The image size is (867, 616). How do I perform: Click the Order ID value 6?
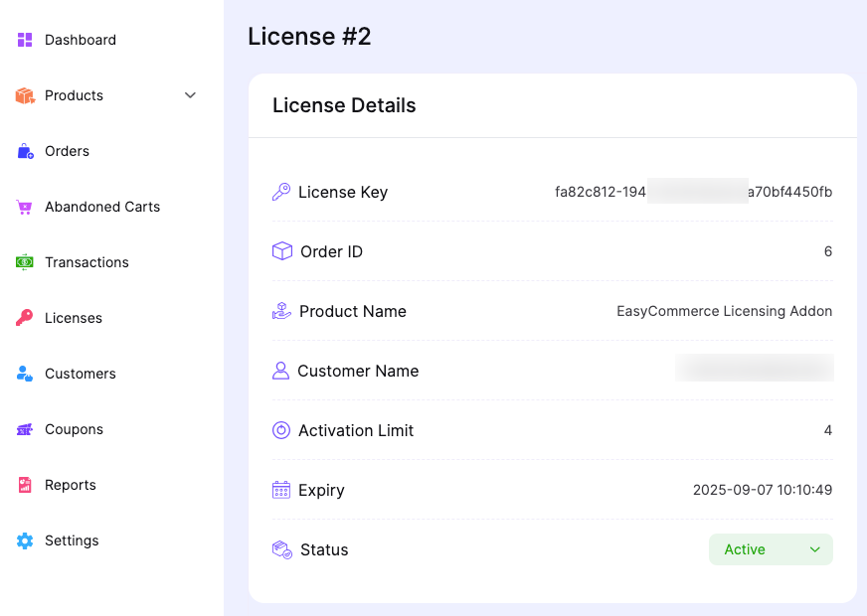[828, 251]
